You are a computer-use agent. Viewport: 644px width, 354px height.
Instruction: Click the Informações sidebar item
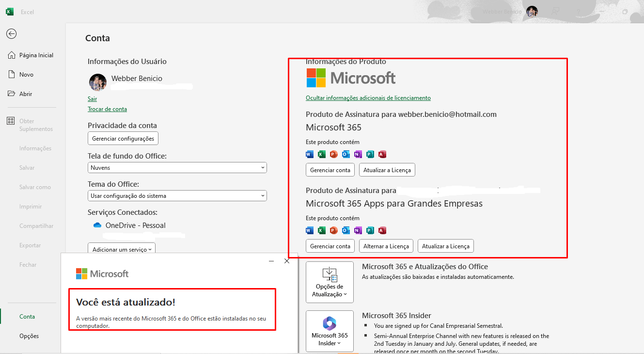[35, 148]
